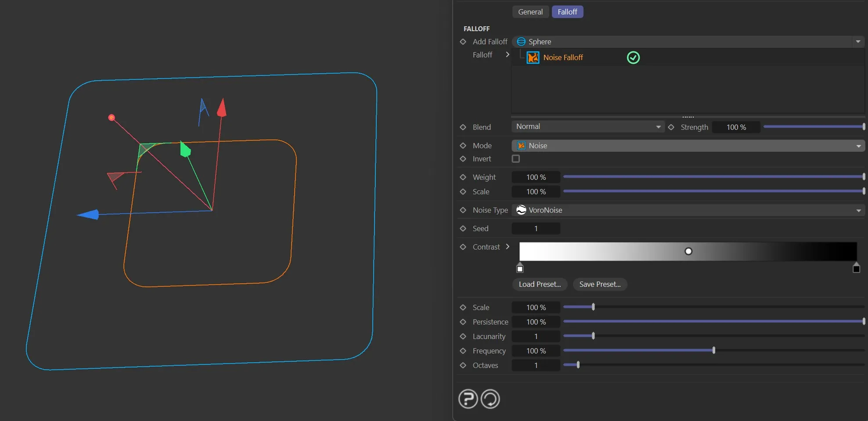Click keyframe diamond beside Octaves
Viewport: 868px width, 421px height.
pos(463,365)
